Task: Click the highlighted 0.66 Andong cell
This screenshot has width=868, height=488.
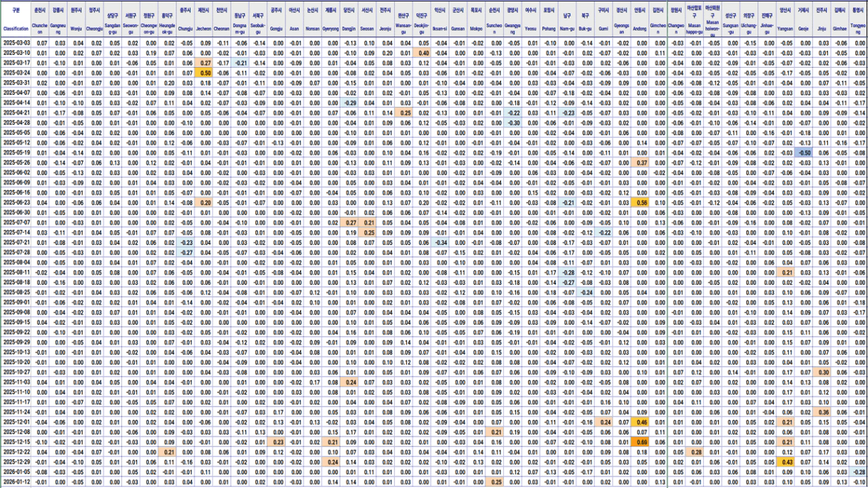Action: tap(642, 442)
